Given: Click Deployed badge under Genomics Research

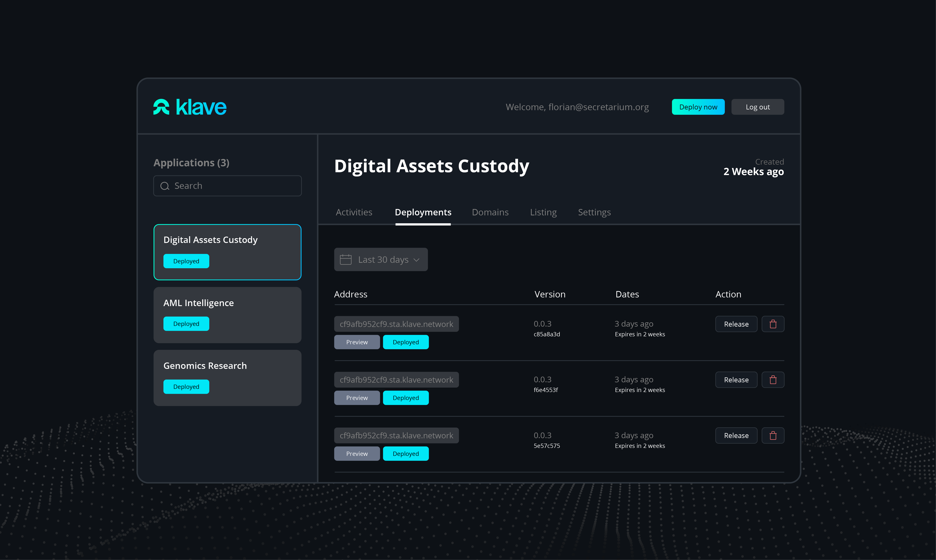Looking at the screenshot, I should (x=186, y=386).
